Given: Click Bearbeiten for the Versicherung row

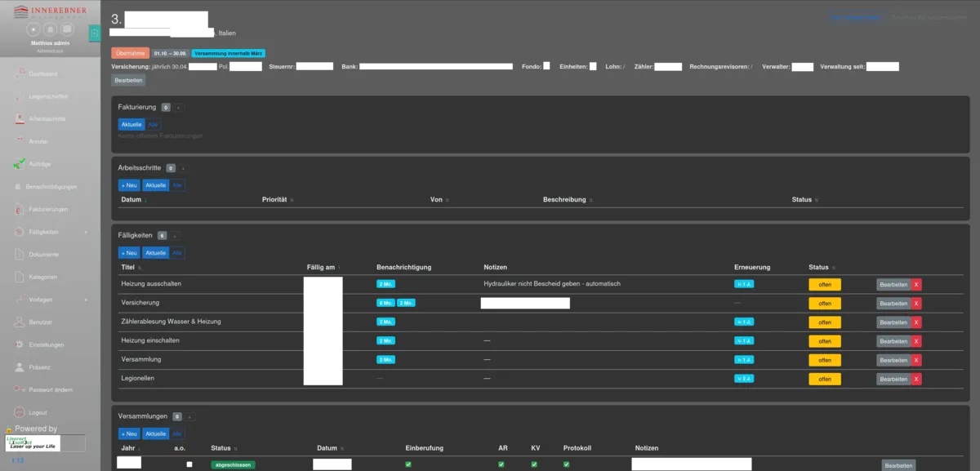Looking at the screenshot, I should (893, 303).
